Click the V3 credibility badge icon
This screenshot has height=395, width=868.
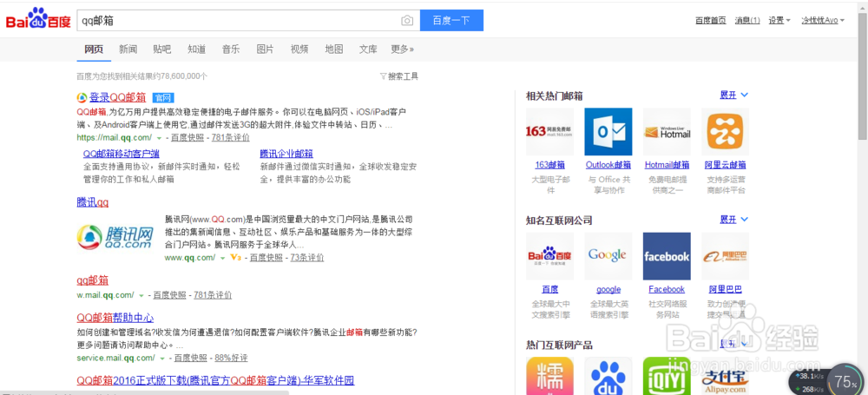click(236, 258)
